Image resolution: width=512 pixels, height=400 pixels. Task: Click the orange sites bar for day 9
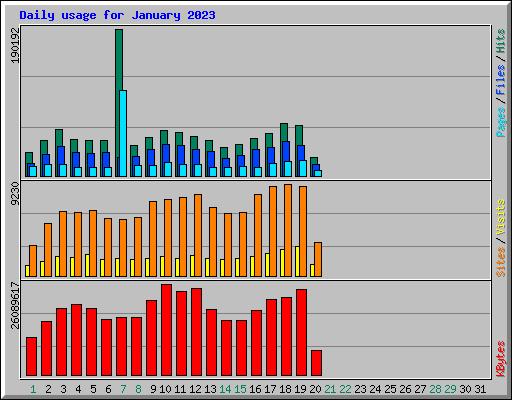pyautogui.click(x=153, y=239)
